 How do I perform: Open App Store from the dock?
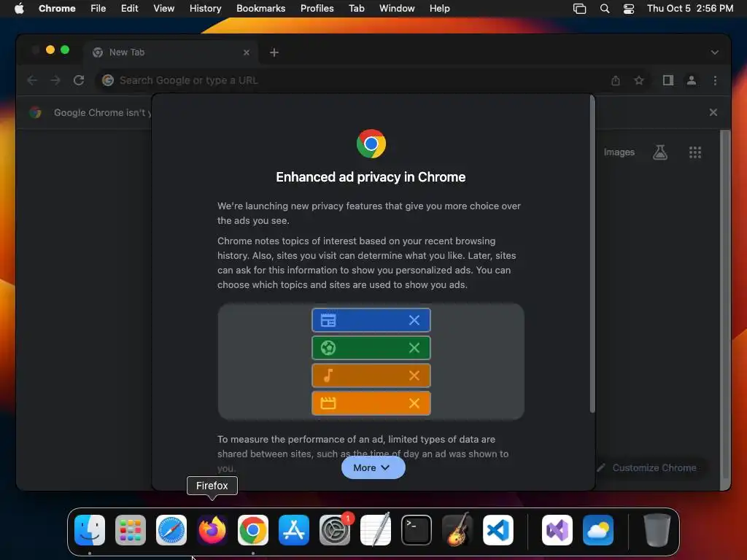coord(294,529)
